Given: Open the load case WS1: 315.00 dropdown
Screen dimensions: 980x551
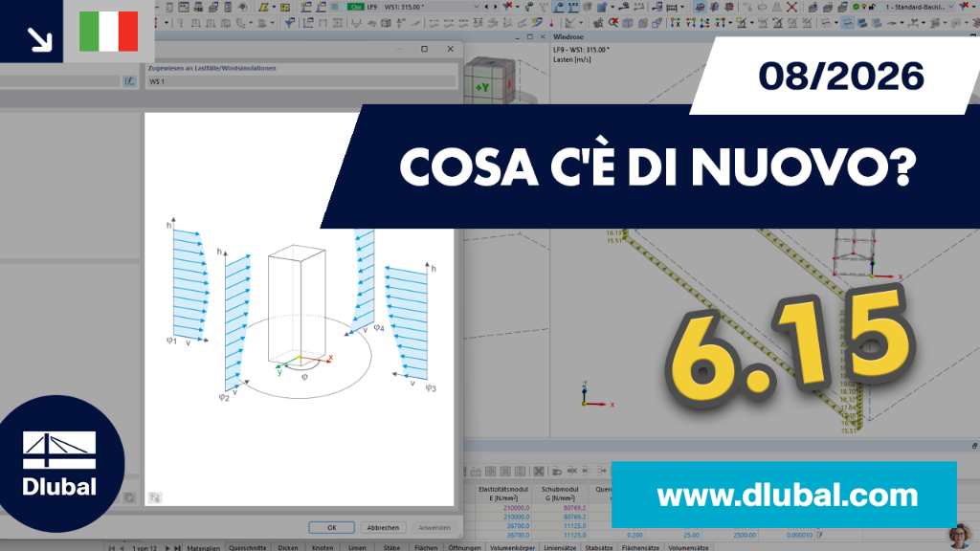Looking at the screenshot, I should (x=477, y=7).
